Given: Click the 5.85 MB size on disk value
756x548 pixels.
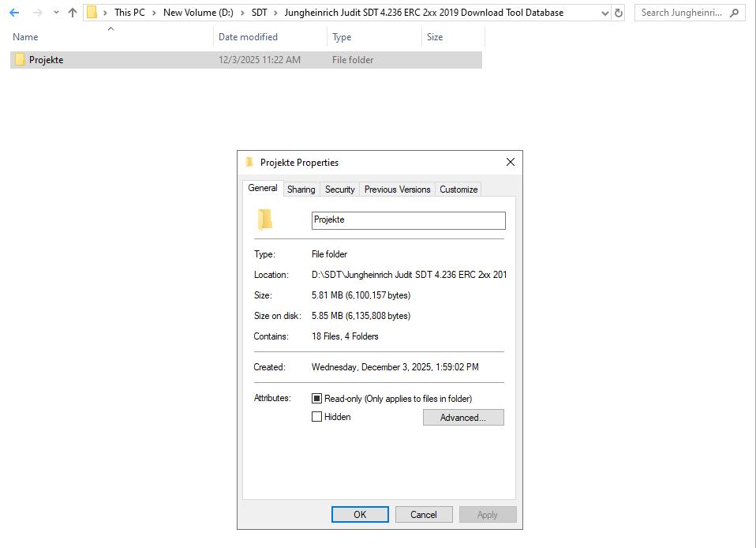Looking at the screenshot, I should pyautogui.click(x=361, y=316).
